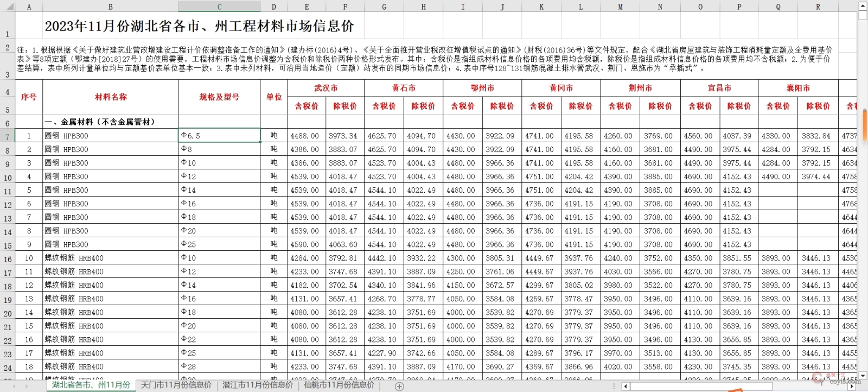
Task: Switch to the 仙桃市11月份信息价 sheet tab
Action: point(339,385)
